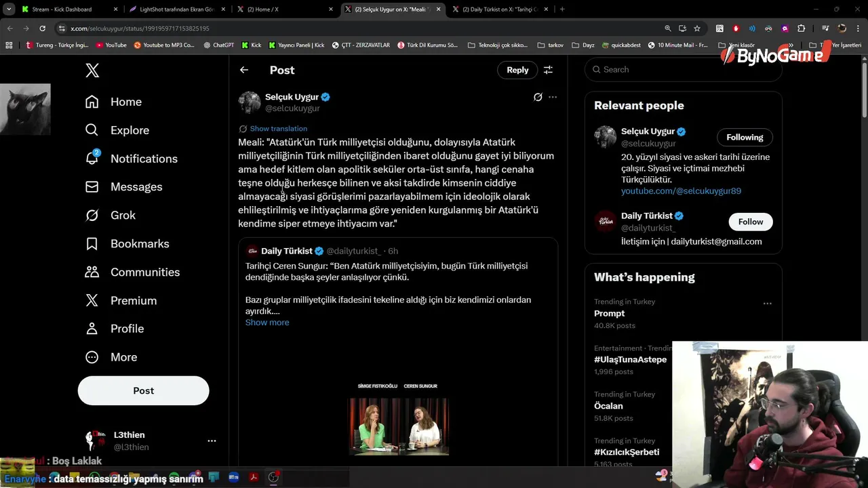Open Adobe Acrobat from the taskbar

(253, 477)
